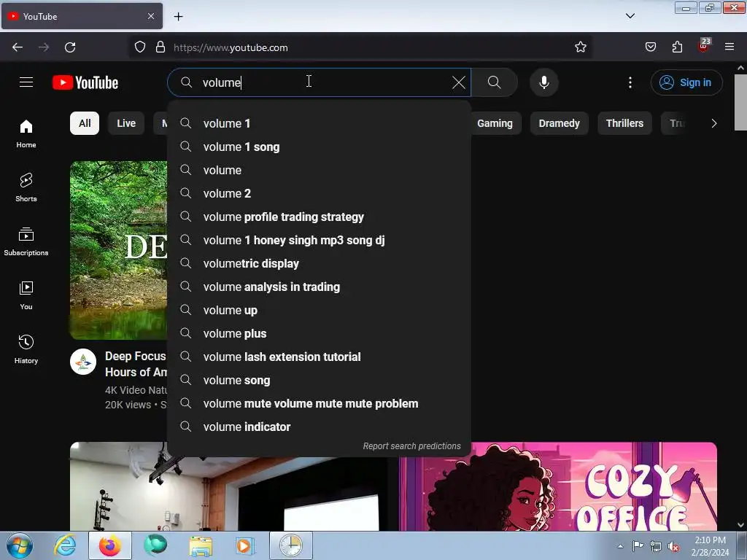The image size is (747, 560).
Task: Open Shorts in the sidebar
Action: [26, 187]
